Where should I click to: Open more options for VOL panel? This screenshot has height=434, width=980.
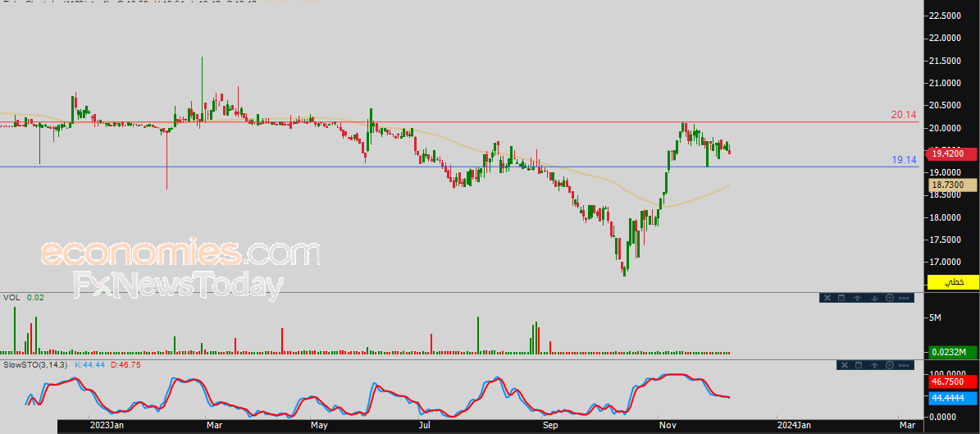point(904,298)
